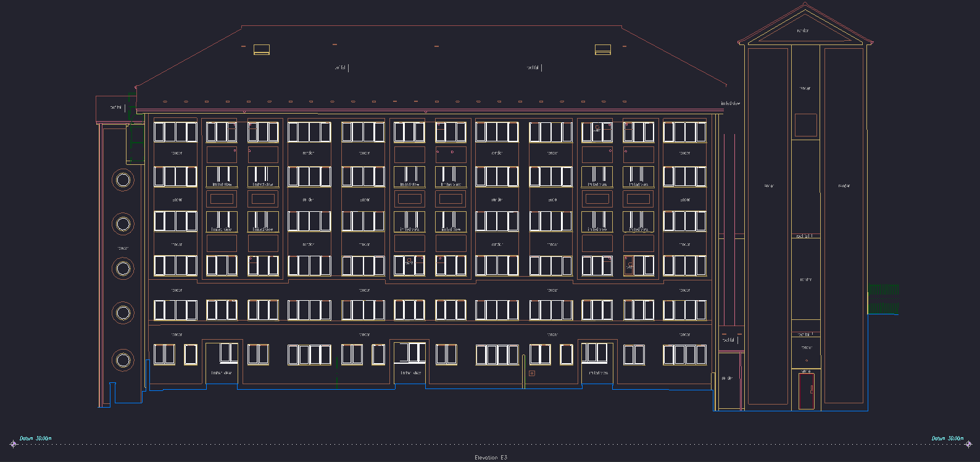Pick the bottom circular window
The height and width of the screenshot is (462, 980).
coord(123,359)
